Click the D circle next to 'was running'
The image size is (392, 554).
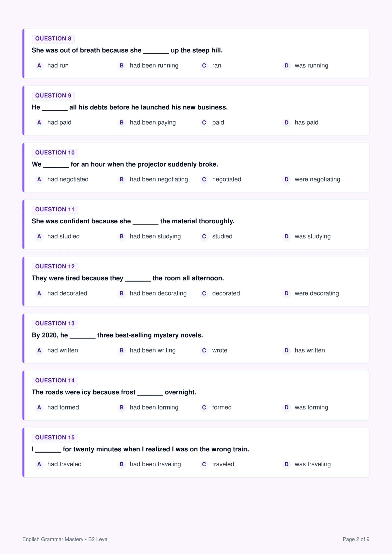click(x=286, y=65)
